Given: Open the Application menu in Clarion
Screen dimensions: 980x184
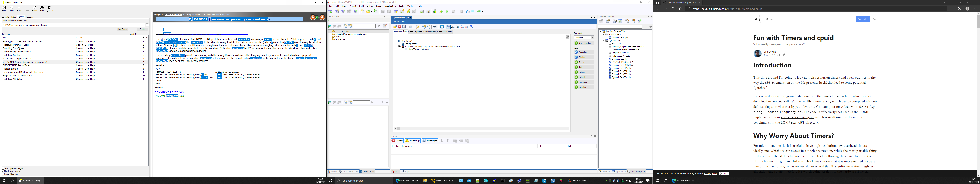Looking at the screenshot, I should [390, 6].
